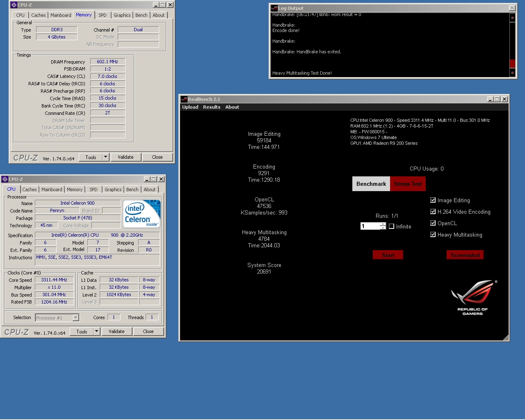Click the Tools button in lower CPU-Z window
The height and width of the screenshot is (420, 525).
point(82,331)
